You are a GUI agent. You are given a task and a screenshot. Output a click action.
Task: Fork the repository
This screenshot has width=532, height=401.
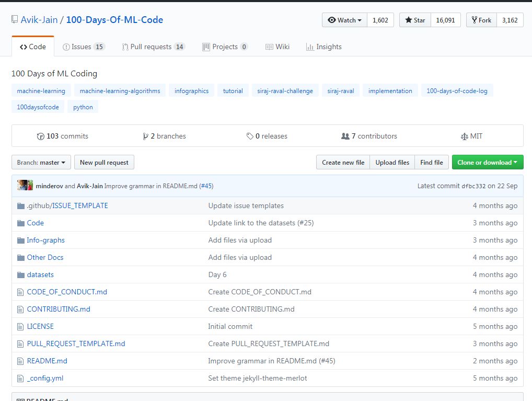pos(481,20)
